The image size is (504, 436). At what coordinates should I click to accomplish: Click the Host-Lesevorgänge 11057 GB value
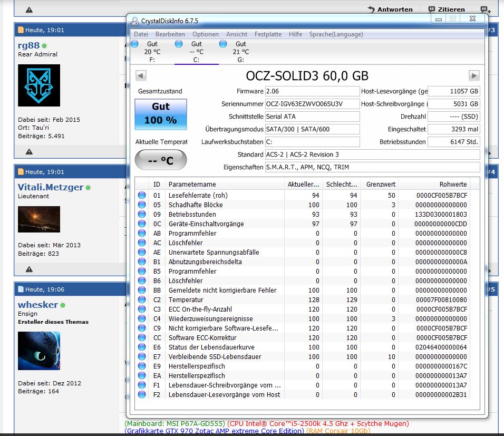point(454,91)
